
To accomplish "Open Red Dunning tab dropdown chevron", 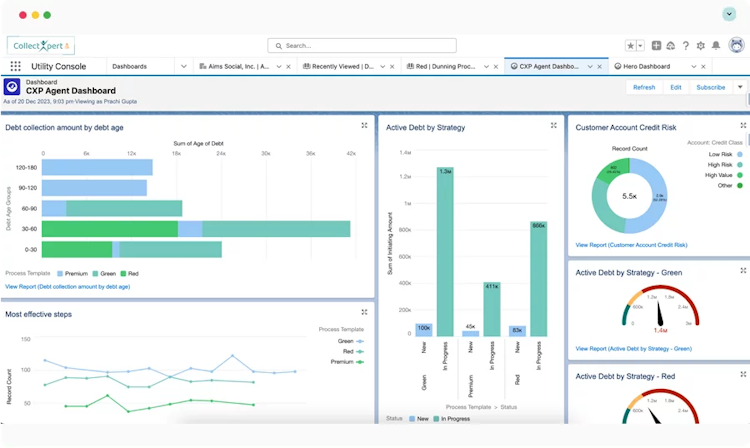I will click(x=486, y=66).
